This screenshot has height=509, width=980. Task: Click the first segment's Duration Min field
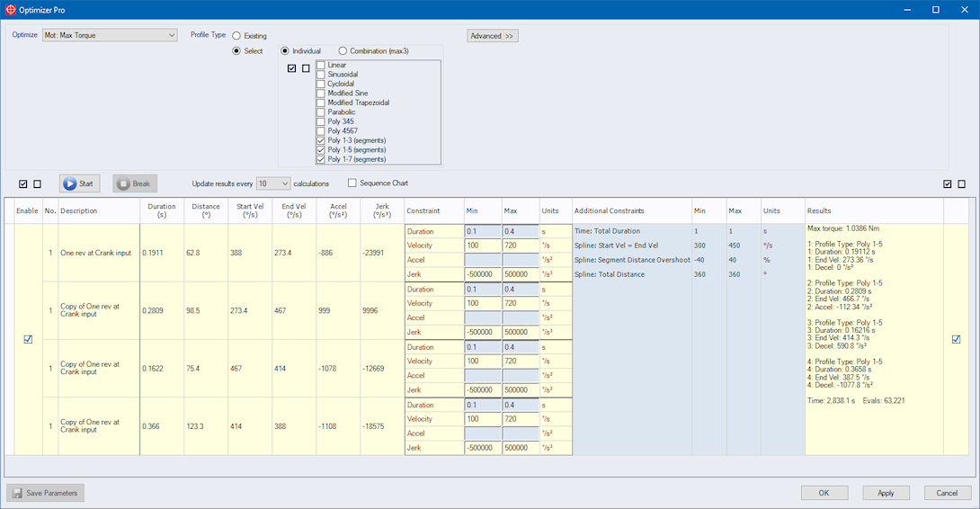point(483,232)
